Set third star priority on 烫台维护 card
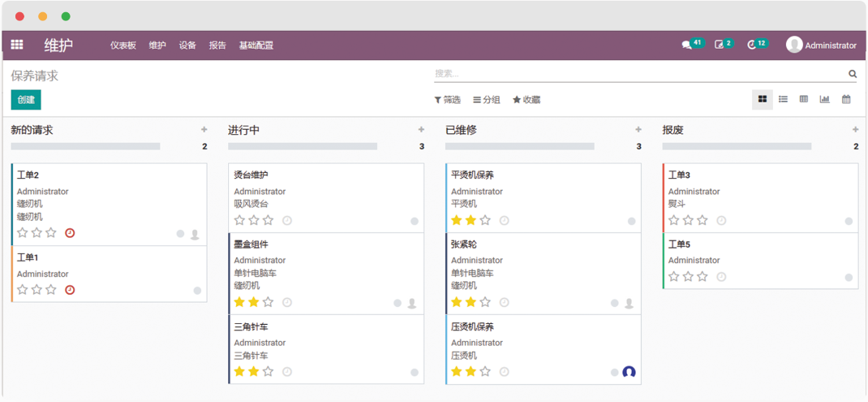The height and width of the screenshot is (402, 868). click(x=269, y=220)
